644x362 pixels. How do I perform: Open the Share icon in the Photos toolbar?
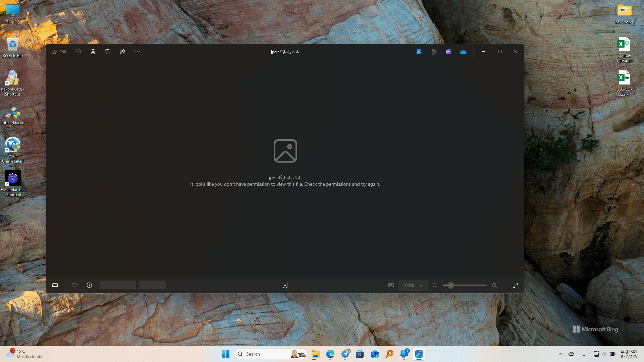pyautogui.click(x=122, y=52)
